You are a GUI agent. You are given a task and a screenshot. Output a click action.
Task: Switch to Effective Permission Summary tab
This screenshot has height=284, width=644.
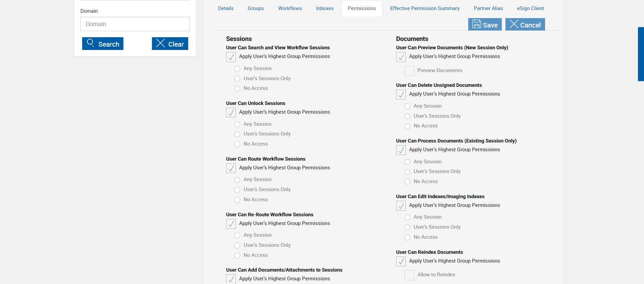tap(425, 8)
